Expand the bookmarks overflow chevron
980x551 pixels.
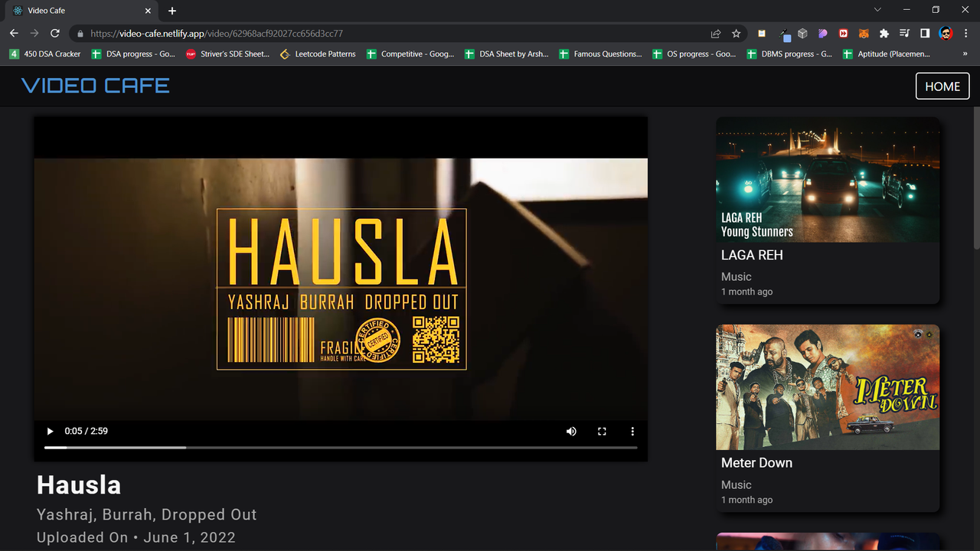point(966,54)
